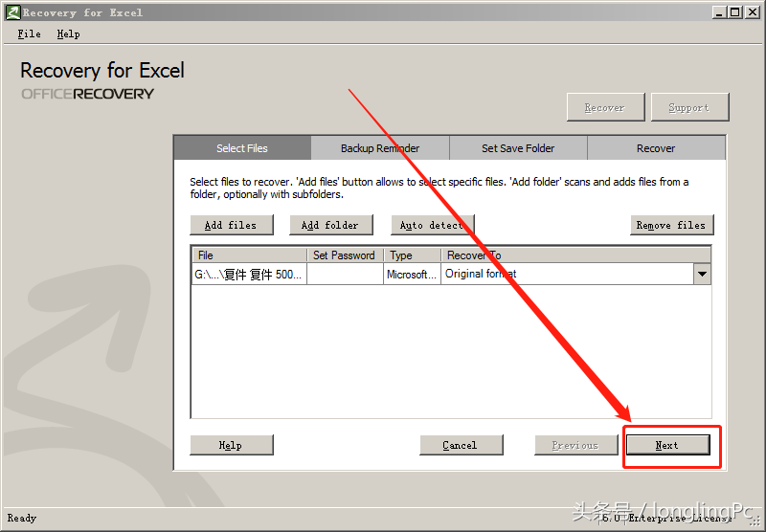Maximize the Recovery for Excel window

pos(734,12)
